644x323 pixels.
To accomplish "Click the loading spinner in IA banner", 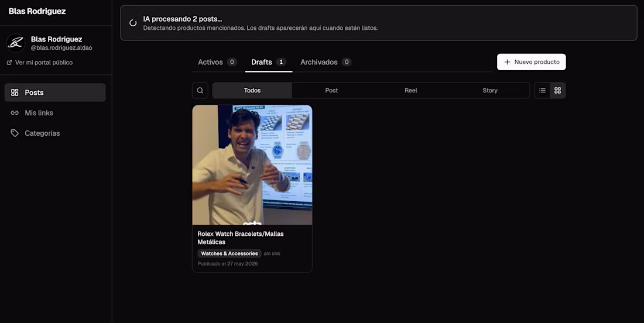I will click(x=133, y=23).
